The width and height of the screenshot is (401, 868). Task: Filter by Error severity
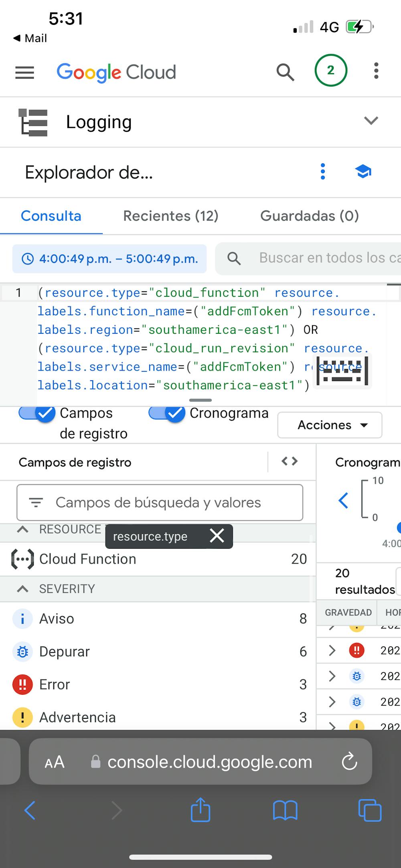click(55, 684)
